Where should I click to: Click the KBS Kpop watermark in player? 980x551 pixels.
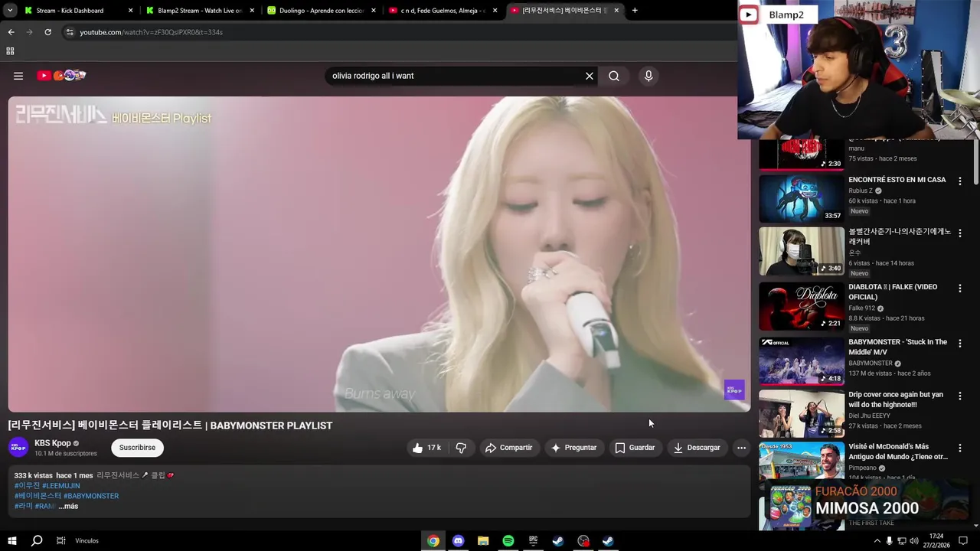click(x=734, y=390)
